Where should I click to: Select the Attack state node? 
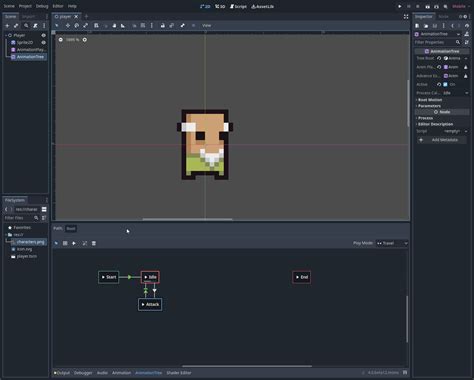point(150,304)
